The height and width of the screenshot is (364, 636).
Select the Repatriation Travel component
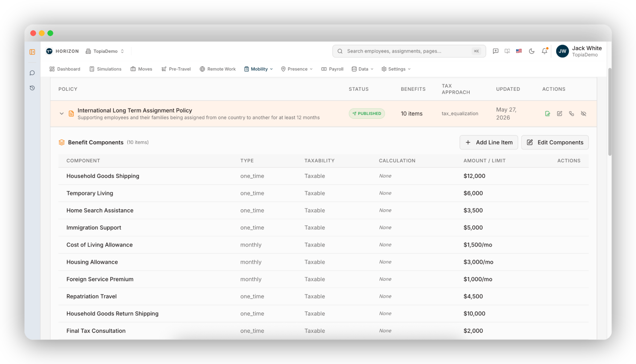click(91, 296)
